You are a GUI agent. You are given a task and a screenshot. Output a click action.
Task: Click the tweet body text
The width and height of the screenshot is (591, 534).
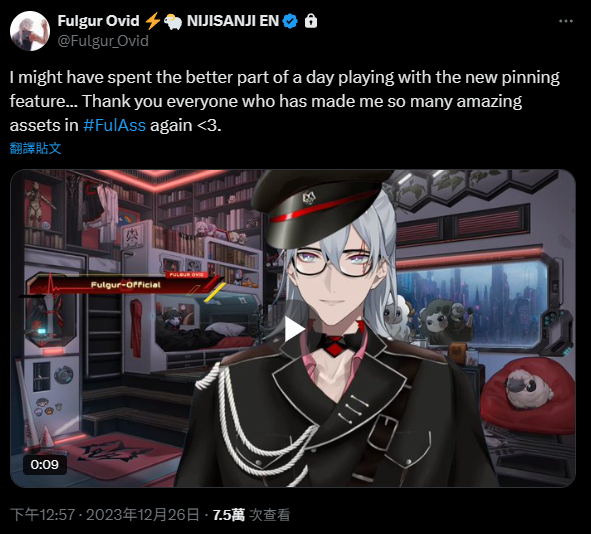click(285, 101)
